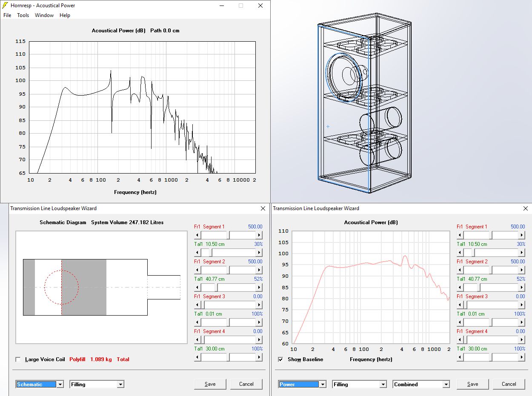The width and height of the screenshot is (532, 396).
Task: Open the Help menu in Hornresp
Action: (x=65, y=15)
